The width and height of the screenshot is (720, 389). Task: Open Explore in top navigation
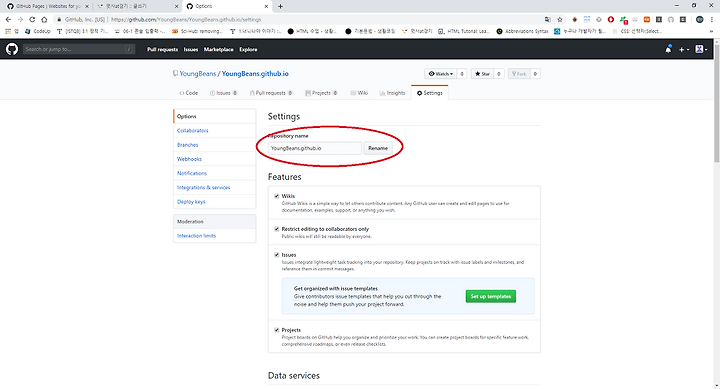248,49
